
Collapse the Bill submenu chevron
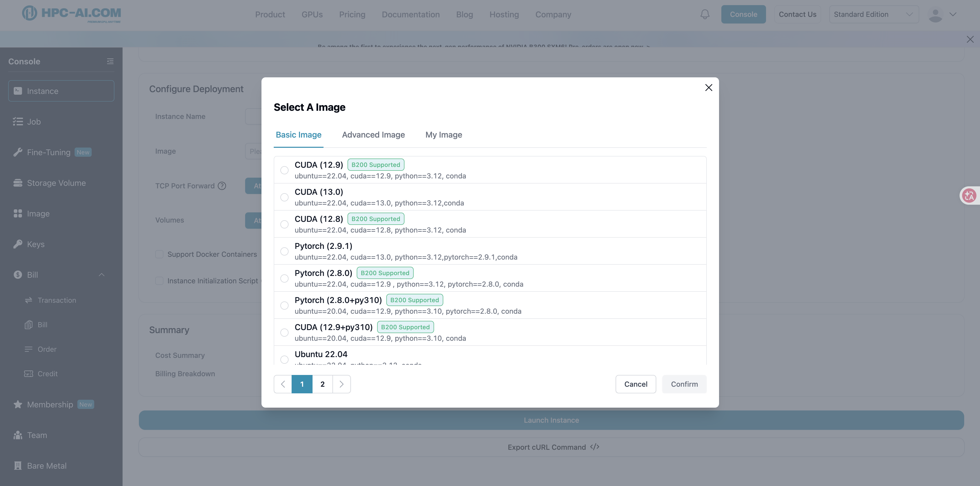[102, 275]
